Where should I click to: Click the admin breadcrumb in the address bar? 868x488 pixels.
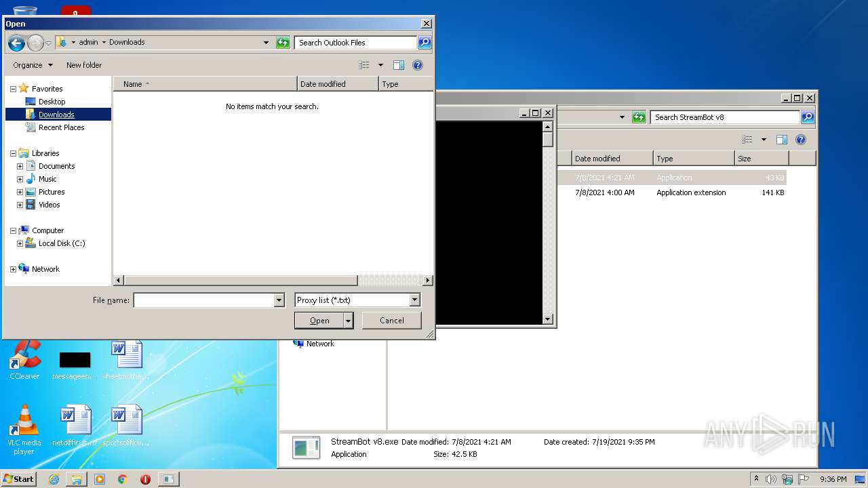pyautogui.click(x=88, y=42)
